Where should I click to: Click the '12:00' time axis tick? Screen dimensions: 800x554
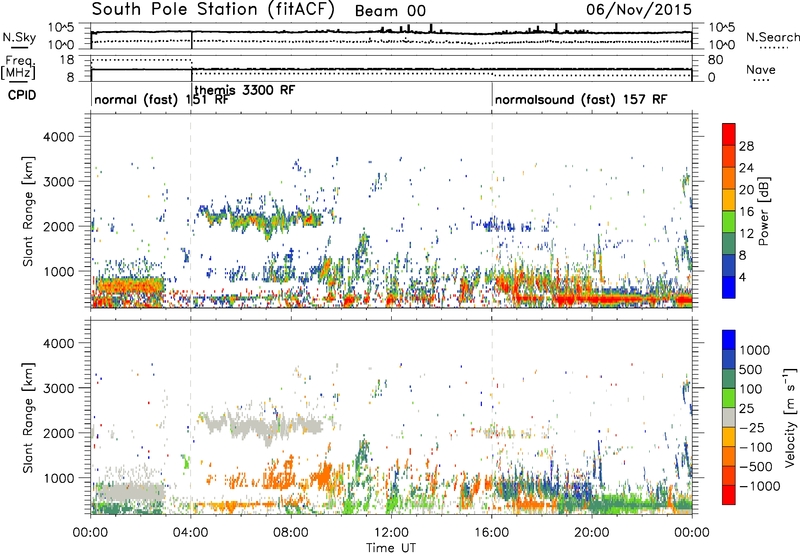click(391, 533)
